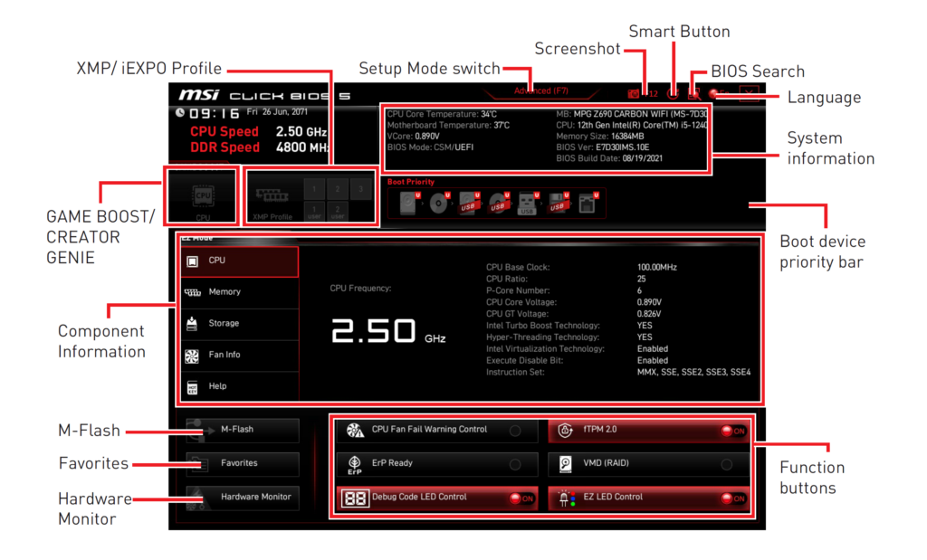Disable Debug Code LED Control

pyautogui.click(x=521, y=498)
